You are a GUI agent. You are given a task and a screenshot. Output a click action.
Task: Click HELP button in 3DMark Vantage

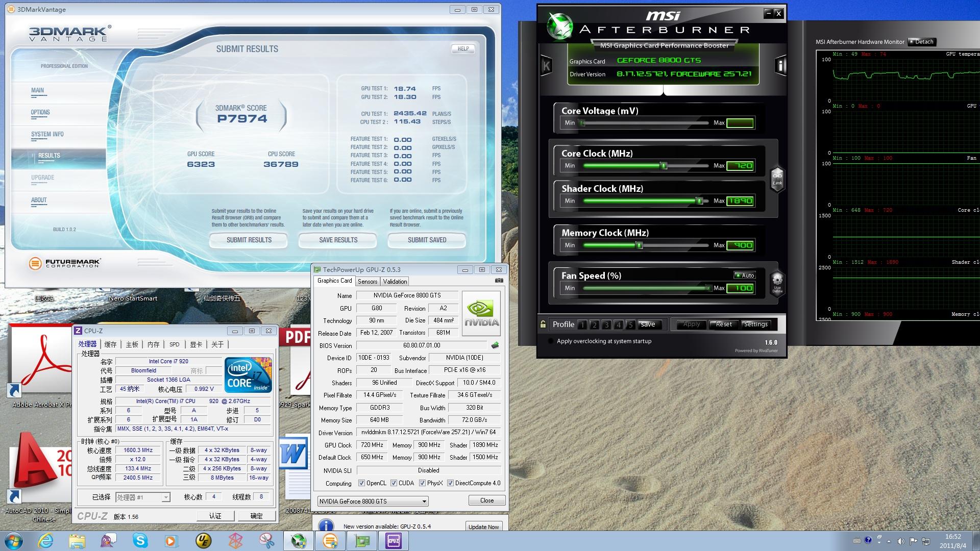tap(463, 49)
